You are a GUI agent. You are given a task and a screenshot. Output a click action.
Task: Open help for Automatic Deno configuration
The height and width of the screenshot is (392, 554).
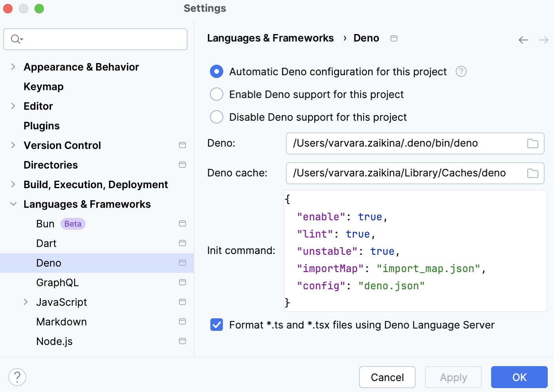point(461,71)
